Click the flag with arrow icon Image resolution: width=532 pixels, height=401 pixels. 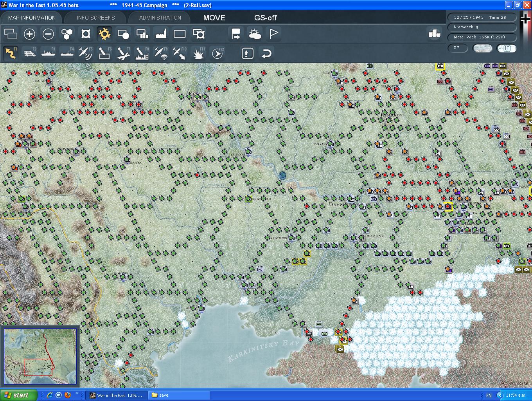(236, 34)
